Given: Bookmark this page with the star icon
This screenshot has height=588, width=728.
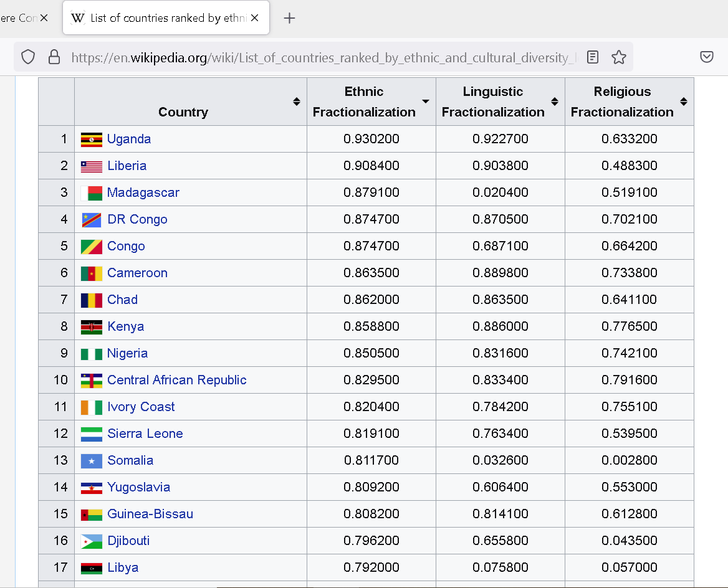Looking at the screenshot, I should click(618, 57).
